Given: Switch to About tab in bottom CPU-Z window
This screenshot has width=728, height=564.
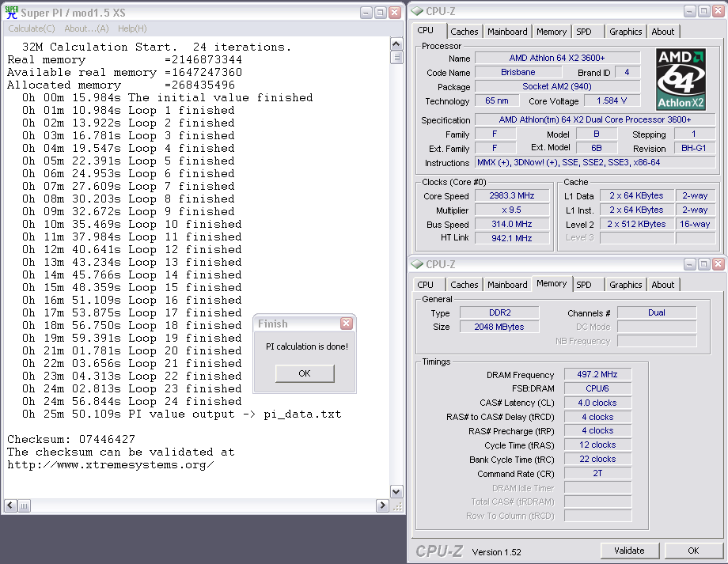Looking at the screenshot, I should [x=662, y=285].
